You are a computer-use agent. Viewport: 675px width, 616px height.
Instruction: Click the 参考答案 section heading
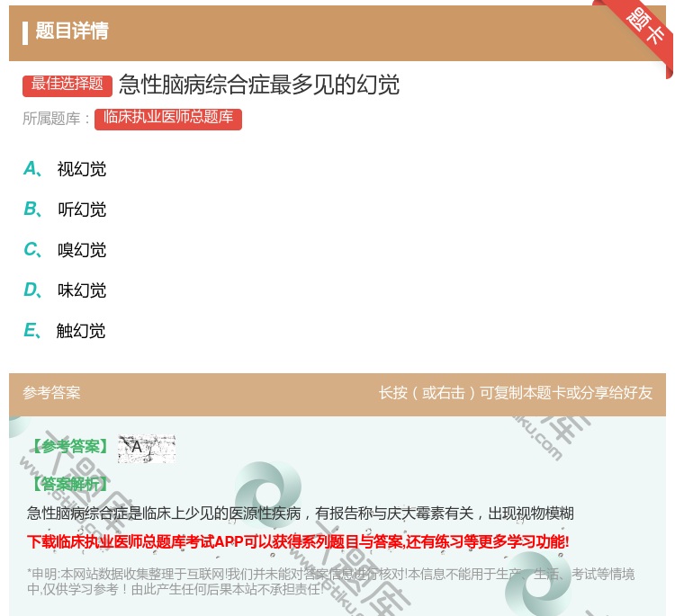51,393
